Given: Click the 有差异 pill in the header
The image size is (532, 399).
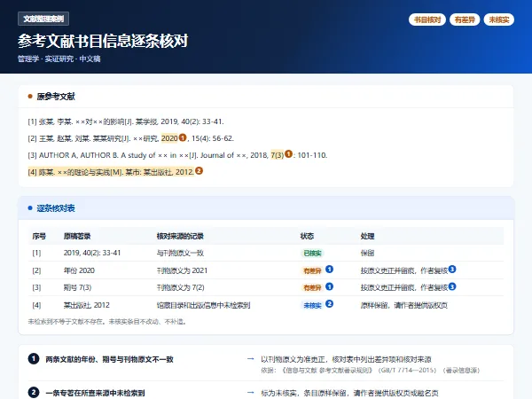Looking at the screenshot, I should pyautogui.click(x=465, y=20).
